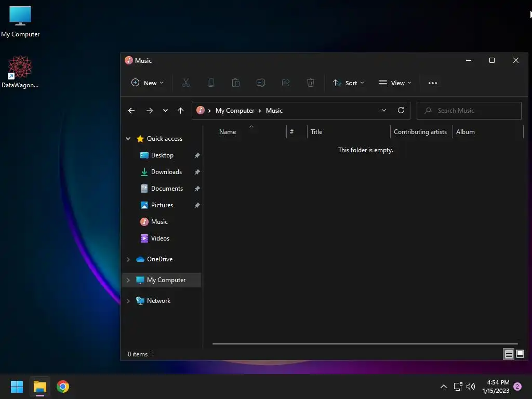Open the notification badge in tray
Image resolution: width=532 pixels, height=399 pixels.
tap(517, 387)
